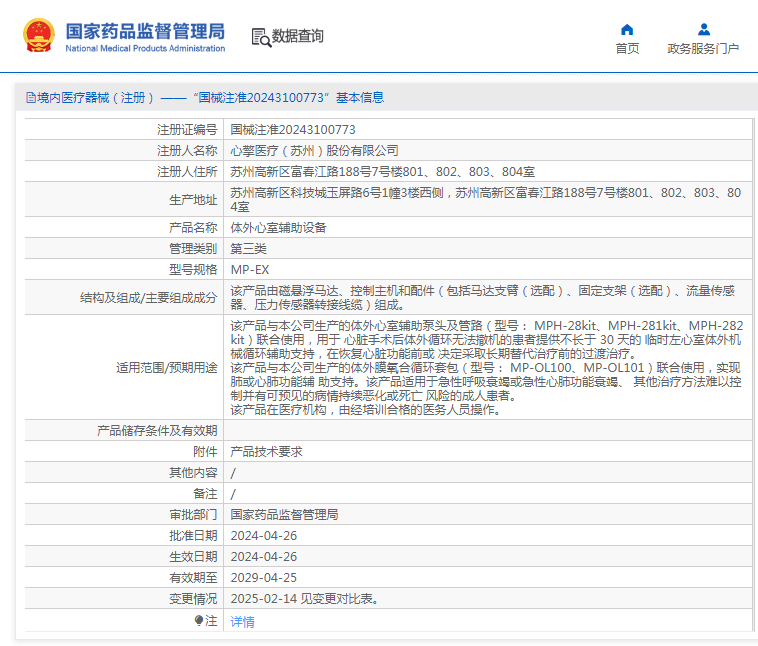Image resolution: width=758 pixels, height=646 pixels.
Task: Click the 变更情况 label
Action: coord(193,599)
